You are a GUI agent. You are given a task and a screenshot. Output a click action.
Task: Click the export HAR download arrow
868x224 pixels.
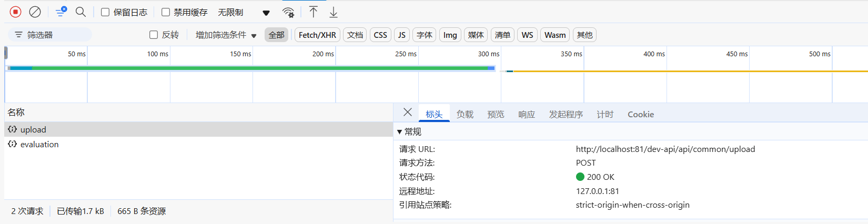[334, 12]
